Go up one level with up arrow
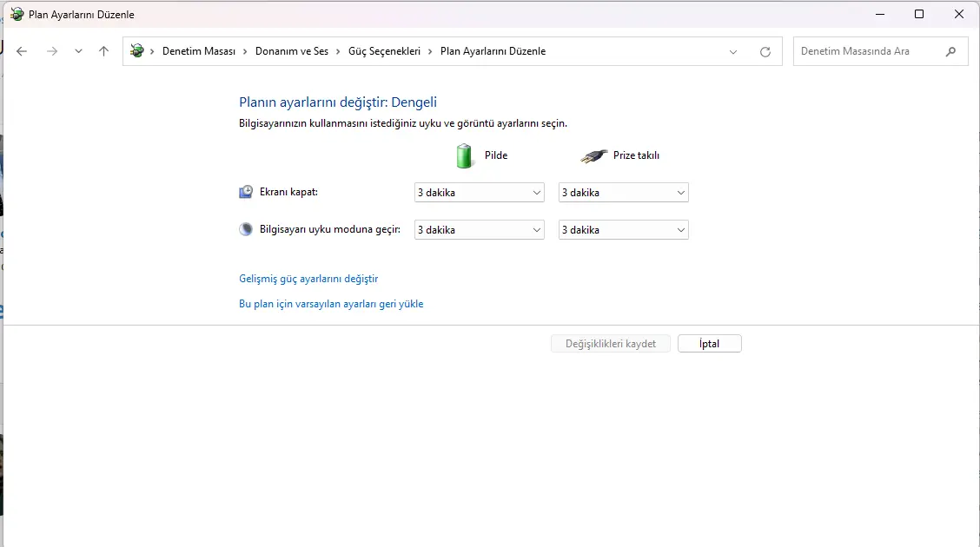Viewport: 980px width, 547px height. tap(103, 51)
